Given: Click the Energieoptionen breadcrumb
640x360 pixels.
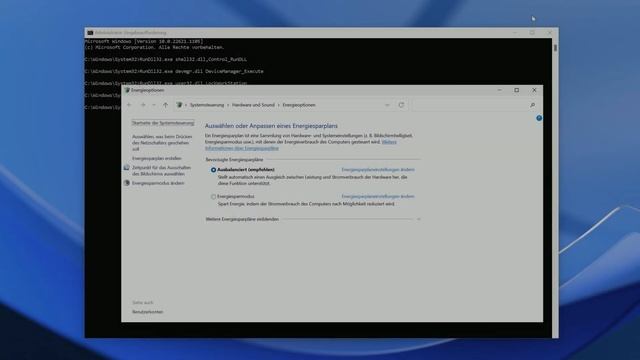Looking at the screenshot, I should pyautogui.click(x=299, y=105).
